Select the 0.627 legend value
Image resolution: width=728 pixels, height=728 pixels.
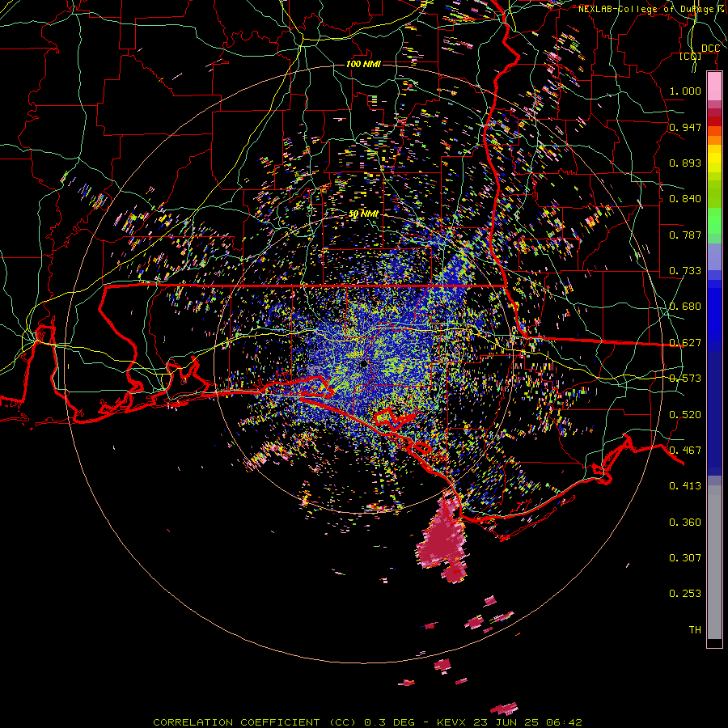point(685,343)
